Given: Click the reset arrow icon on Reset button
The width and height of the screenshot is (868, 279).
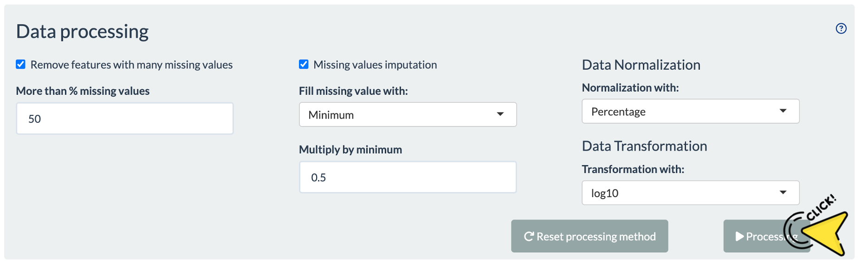Looking at the screenshot, I should [528, 237].
